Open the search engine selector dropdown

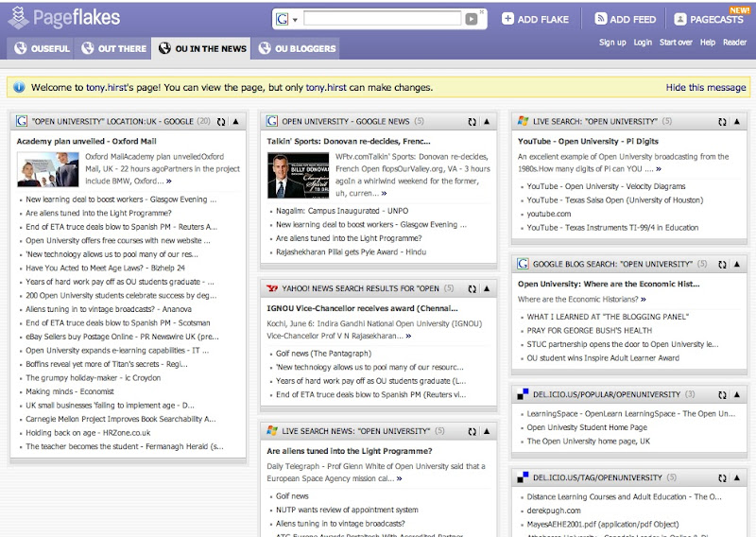pyautogui.click(x=286, y=19)
